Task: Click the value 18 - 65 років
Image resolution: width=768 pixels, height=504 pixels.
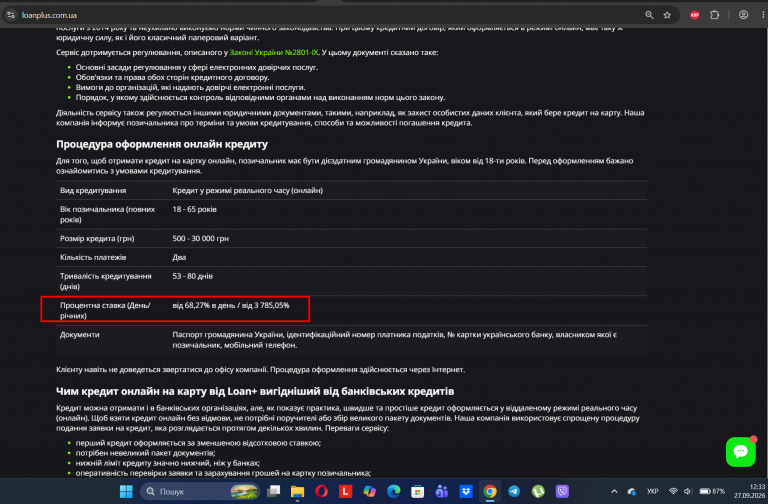Action: (194, 209)
